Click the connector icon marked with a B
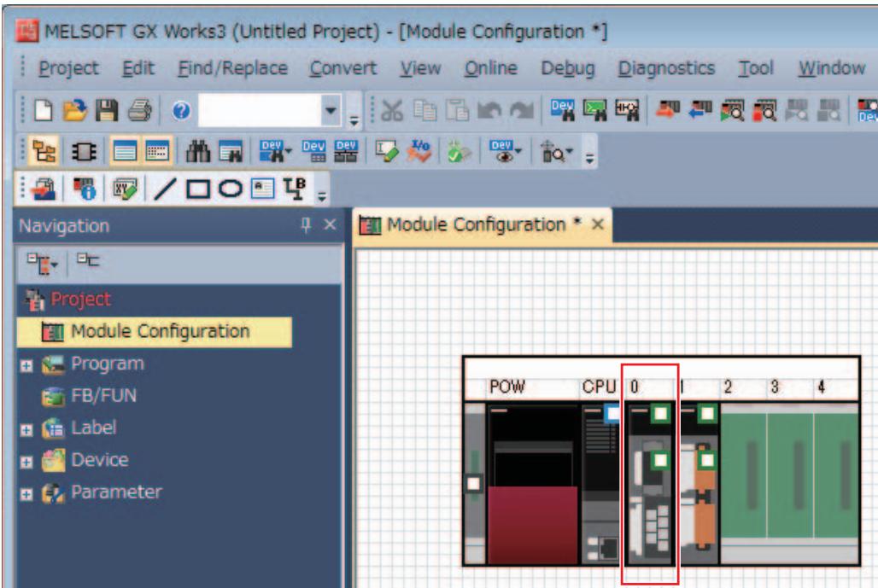Screen dimensions: 878x588 [x=295, y=188]
